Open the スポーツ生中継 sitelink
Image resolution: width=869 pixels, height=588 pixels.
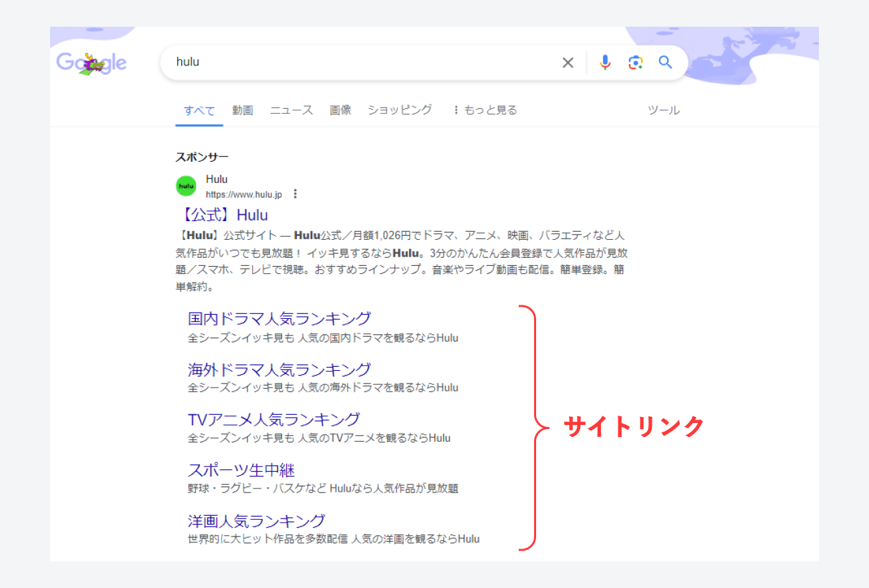[x=241, y=470]
